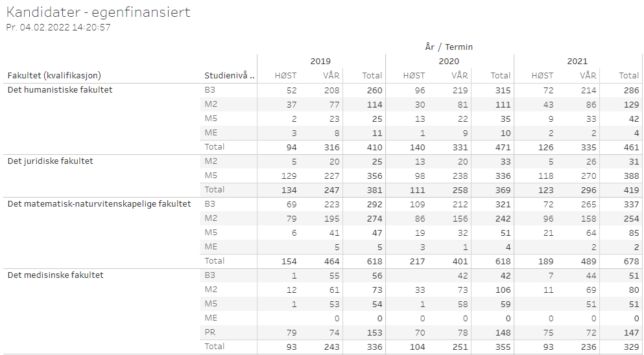The width and height of the screenshot is (644, 355).
Task: Select the 2019 year column header
Action: click(320, 62)
